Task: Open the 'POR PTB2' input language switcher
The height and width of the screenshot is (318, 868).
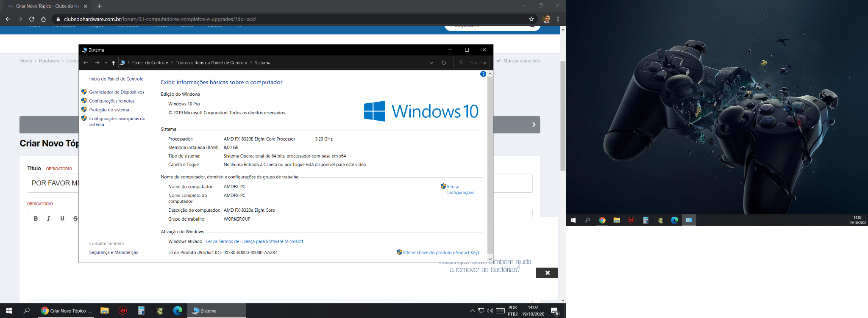Action: coord(513,311)
